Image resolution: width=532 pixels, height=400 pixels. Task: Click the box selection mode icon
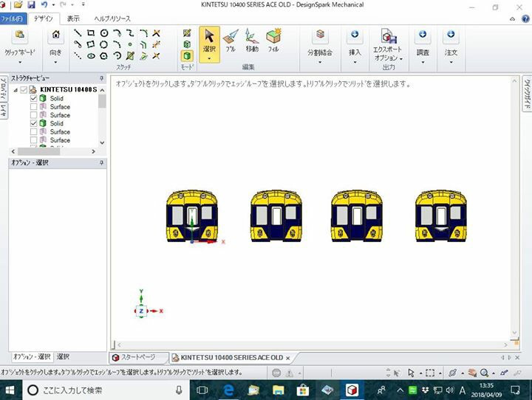click(x=430, y=373)
